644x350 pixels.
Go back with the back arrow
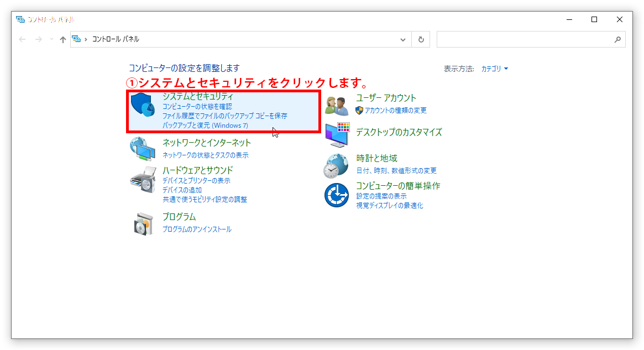pyautogui.click(x=22, y=39)
